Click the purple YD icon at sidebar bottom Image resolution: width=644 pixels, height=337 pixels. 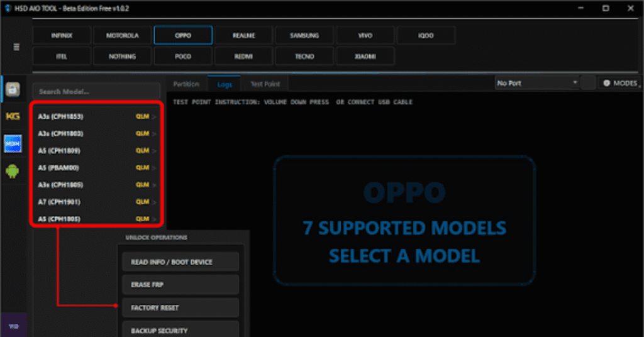(x=14, y=326)
